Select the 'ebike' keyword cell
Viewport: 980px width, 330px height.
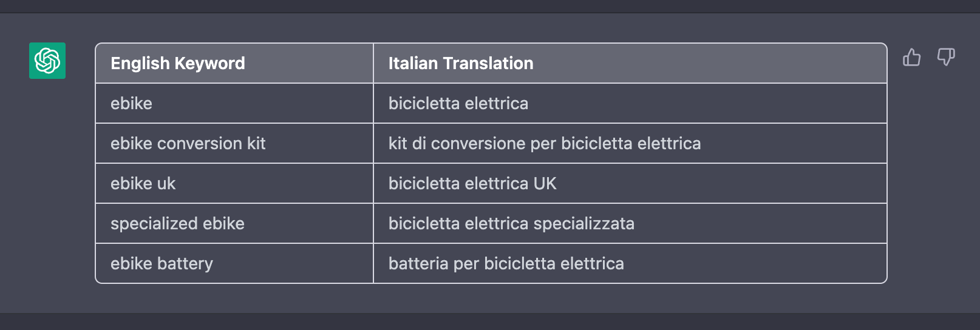tap(234, 103)
